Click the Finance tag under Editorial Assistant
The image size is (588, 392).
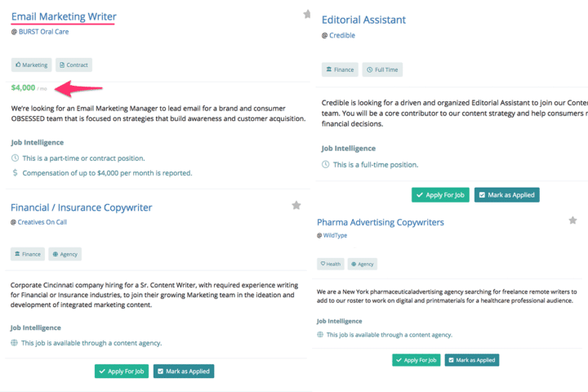point(340,69)
